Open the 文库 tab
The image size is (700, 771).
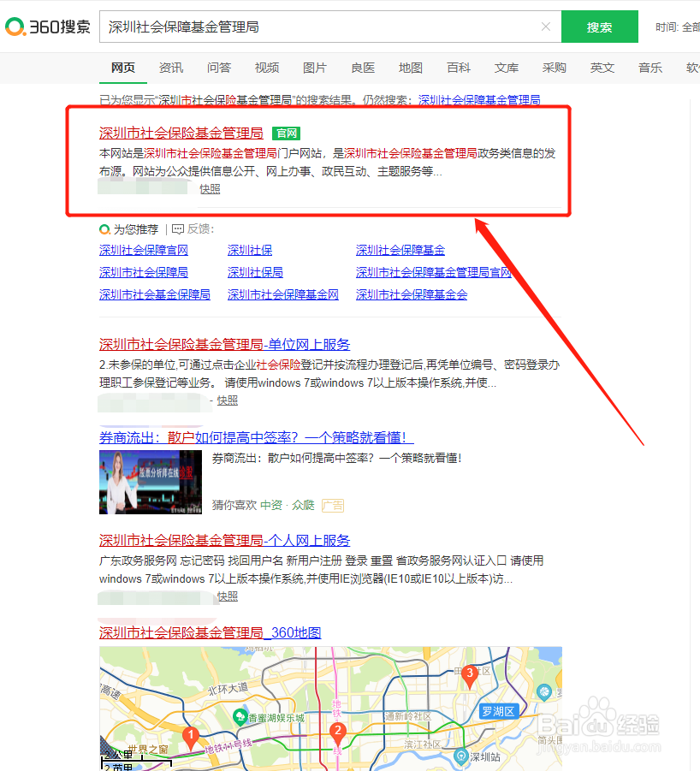(507, 68)
